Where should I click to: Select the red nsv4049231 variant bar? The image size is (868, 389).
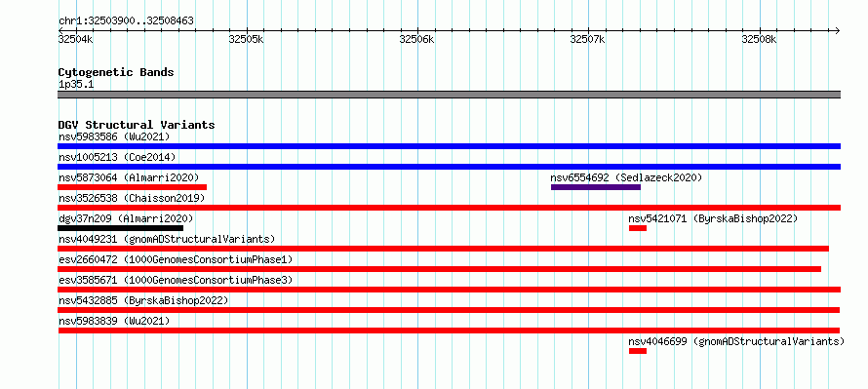tap(444, 249)
